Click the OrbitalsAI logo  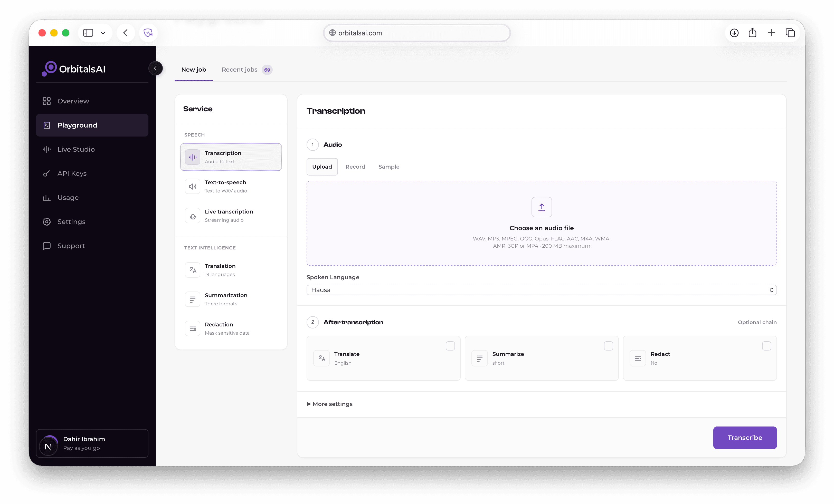click(73, 69)
